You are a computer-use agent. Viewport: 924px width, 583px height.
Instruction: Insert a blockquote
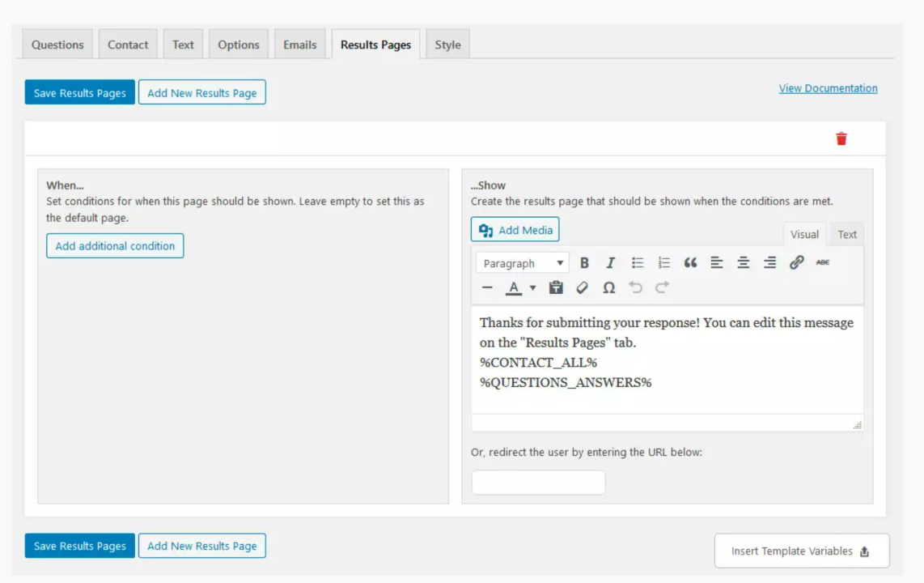pyautogui.click(x=690, y=262)
